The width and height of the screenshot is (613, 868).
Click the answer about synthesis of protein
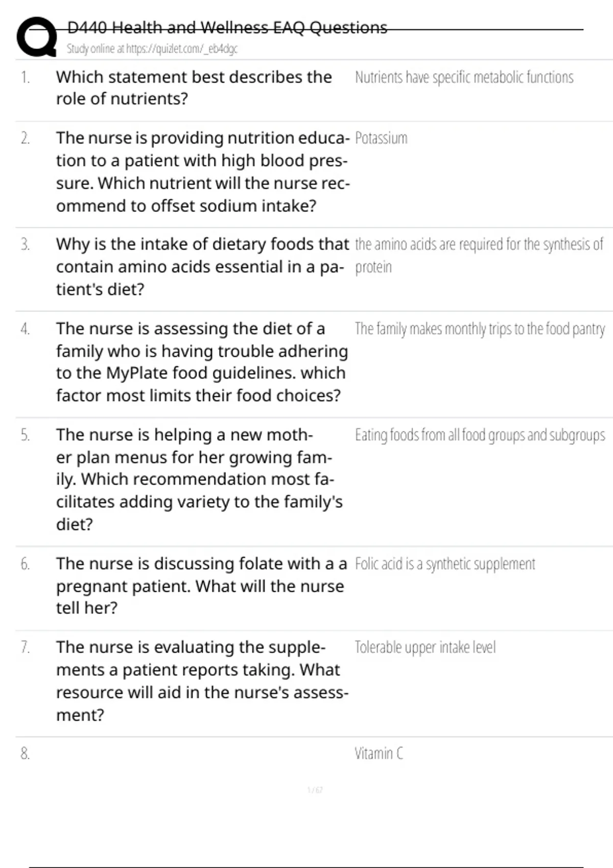tap(479, 255)
